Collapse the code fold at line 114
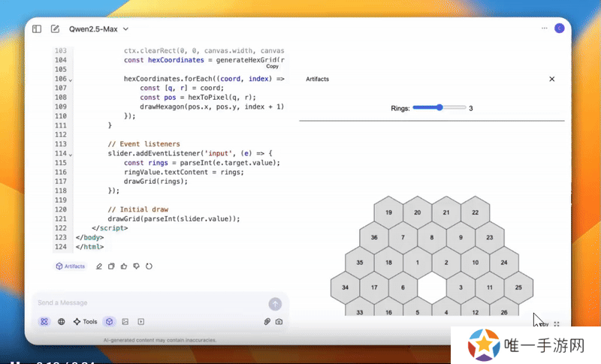This screenshot has height=364, width=601. pos(71,155)
